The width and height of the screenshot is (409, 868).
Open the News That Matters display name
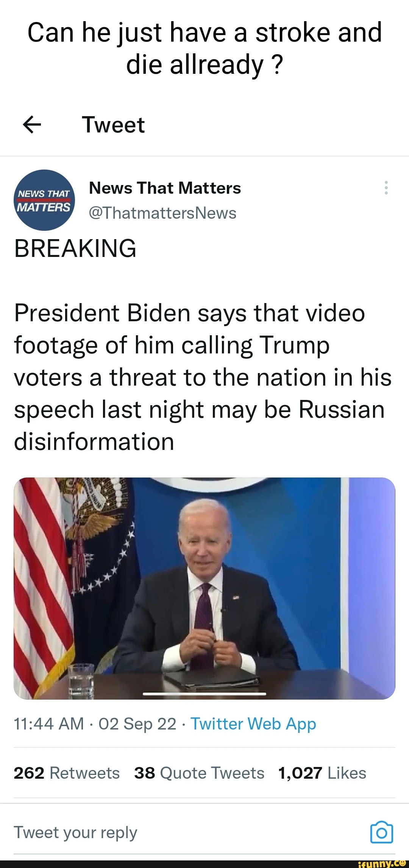point(165,188)
